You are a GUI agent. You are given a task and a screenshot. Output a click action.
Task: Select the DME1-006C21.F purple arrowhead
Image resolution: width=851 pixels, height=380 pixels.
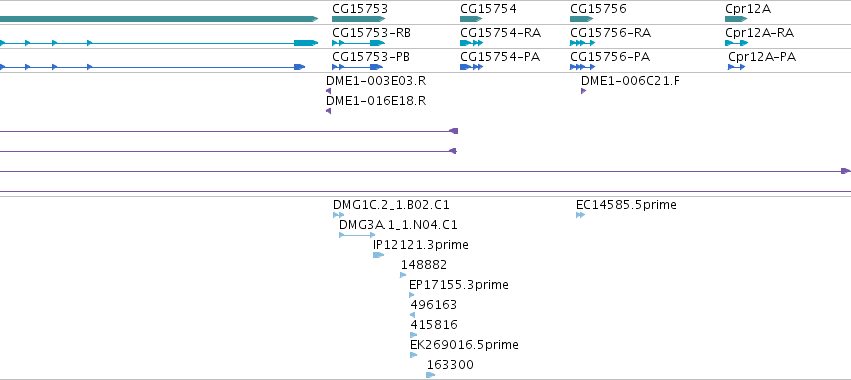click(583, 91)
